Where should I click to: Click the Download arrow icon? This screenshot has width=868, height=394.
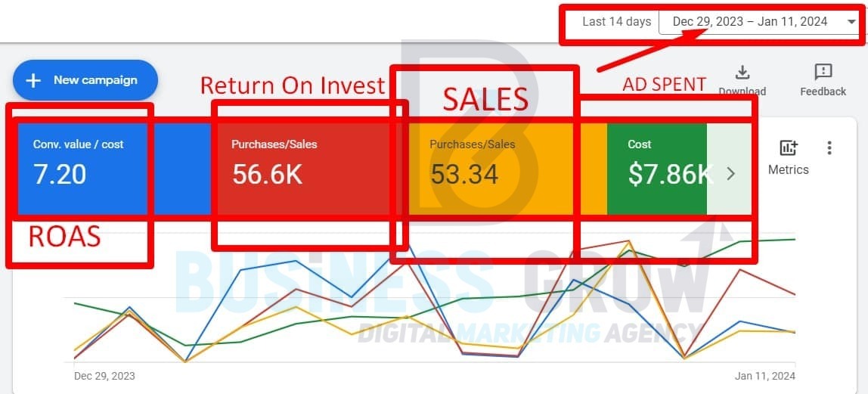[742, 72]
